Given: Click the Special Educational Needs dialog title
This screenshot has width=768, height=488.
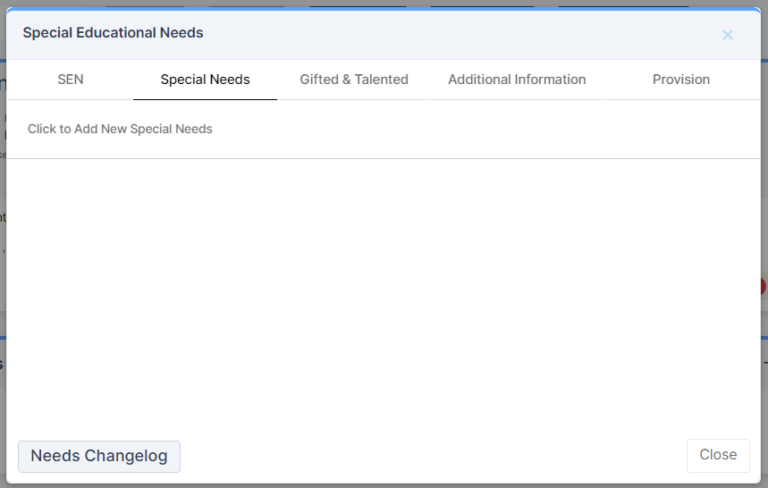Looking at the screenshot, I should pyautogui.click(x=113, y=33).
